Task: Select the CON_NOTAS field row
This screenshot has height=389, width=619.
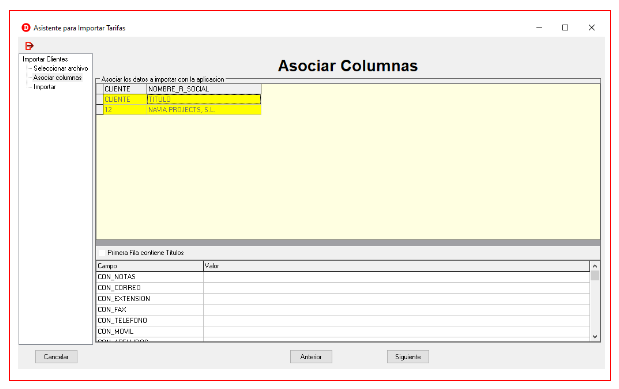Action: (343, 277)
